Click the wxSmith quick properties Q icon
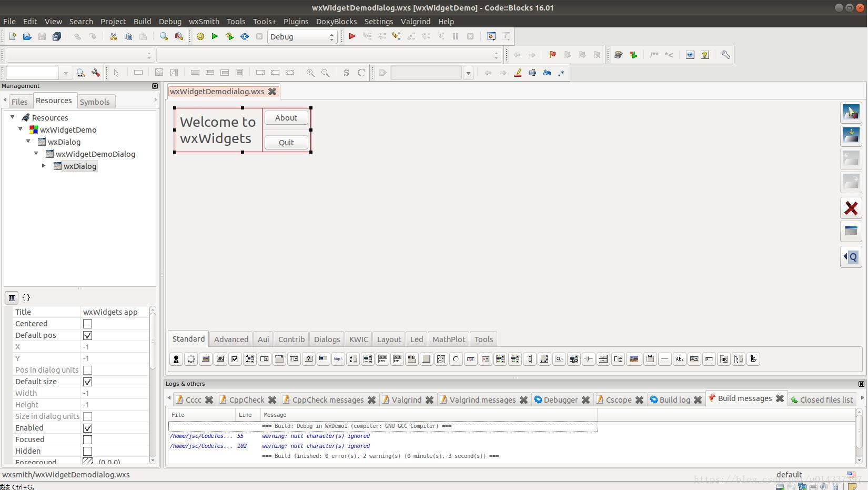Viewport: 868px width, 490px height. coord(851,257)
